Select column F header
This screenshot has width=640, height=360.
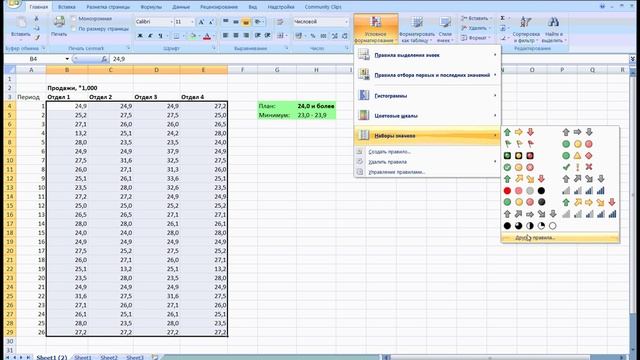(242, 70)
